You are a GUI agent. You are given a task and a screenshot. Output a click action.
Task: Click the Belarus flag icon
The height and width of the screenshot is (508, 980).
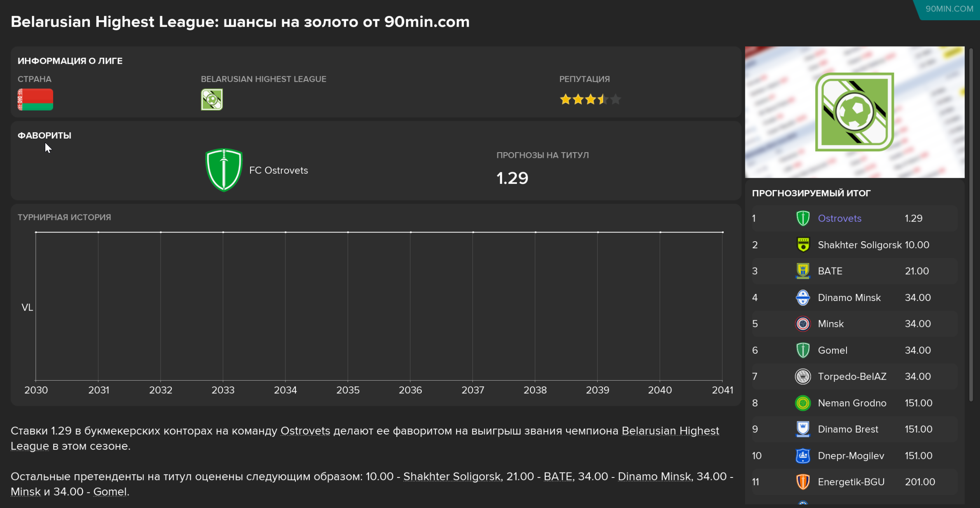[x=35, y=99]
